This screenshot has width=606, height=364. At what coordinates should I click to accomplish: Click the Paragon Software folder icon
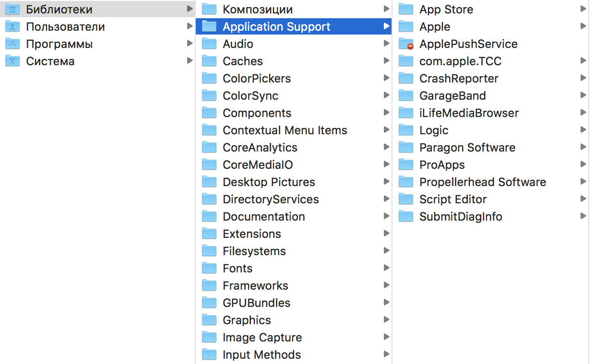pyautogui.click(x=406, y=147)
